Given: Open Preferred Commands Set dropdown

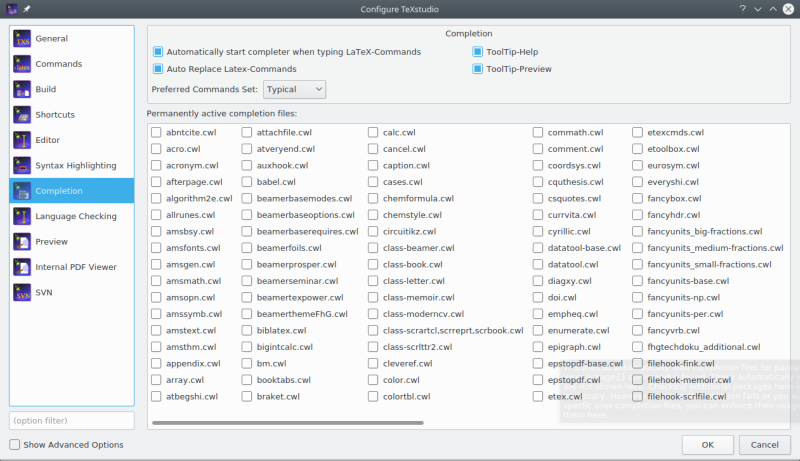Looking at the screenshot, I should click(294, 89).
